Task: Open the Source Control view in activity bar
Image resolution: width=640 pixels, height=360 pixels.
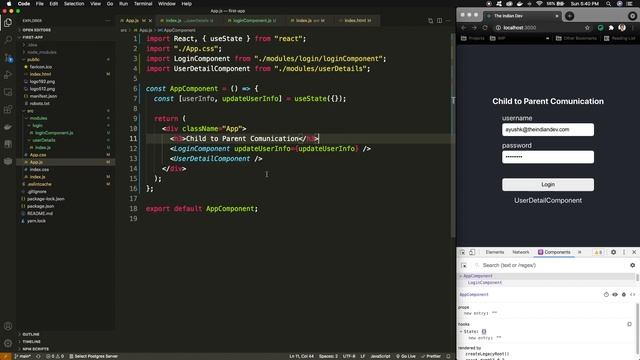Action: [x=8, y=58]
